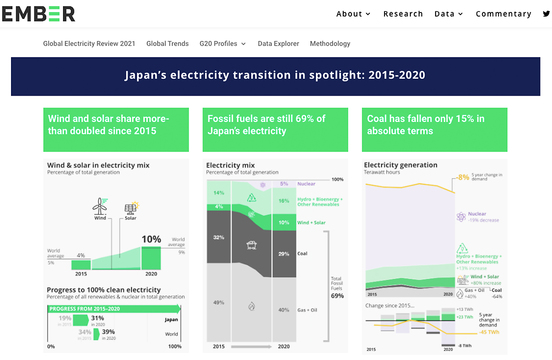Click the 31% Japan progress value

98,318
